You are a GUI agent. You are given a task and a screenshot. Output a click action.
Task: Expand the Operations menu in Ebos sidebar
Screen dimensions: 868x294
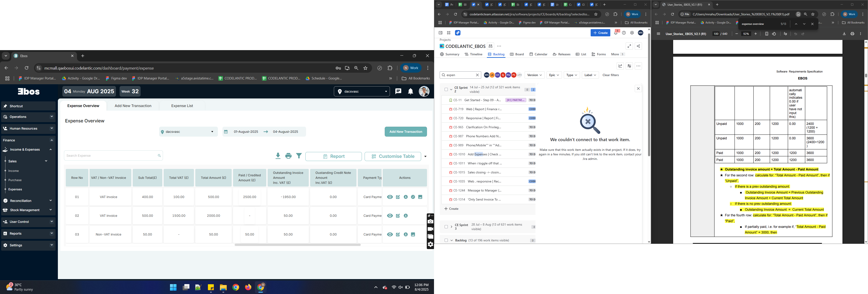[x=28, y=117]
